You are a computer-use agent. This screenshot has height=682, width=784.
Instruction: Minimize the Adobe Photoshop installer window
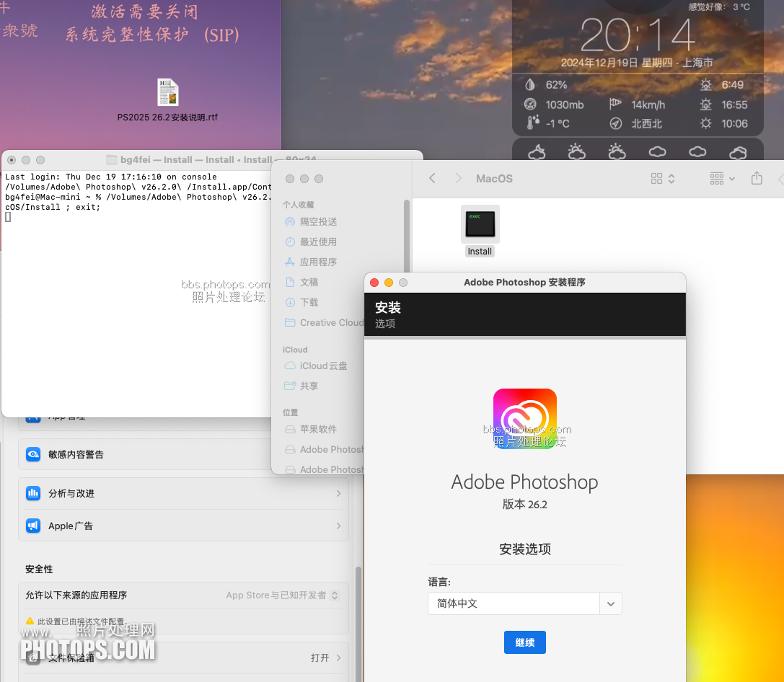(x=389, y=283)
